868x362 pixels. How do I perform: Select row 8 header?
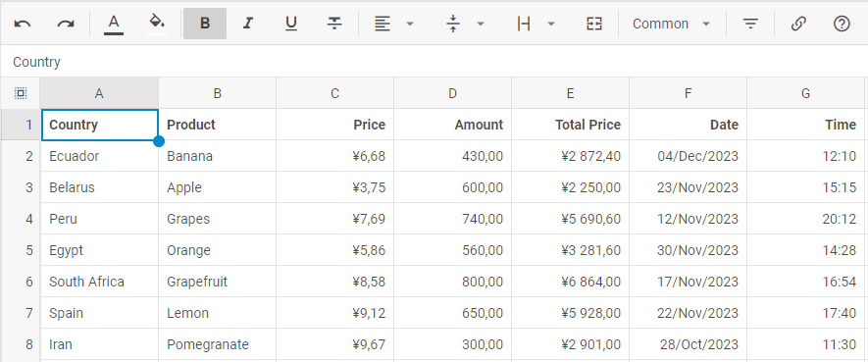(x=21, y=345)
